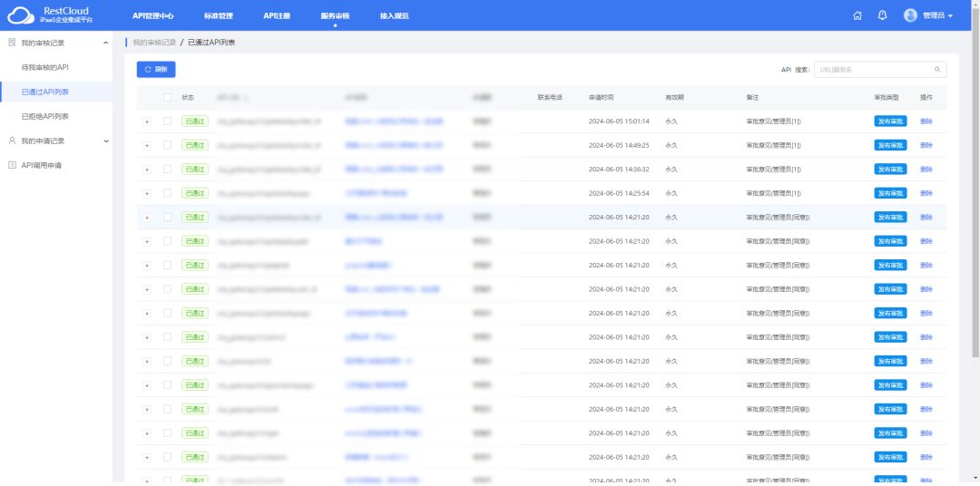Check the 15:01:14 row checkbox
This screenshot has width=980, height=486.
pyautogui.click(x=167, y=121)
